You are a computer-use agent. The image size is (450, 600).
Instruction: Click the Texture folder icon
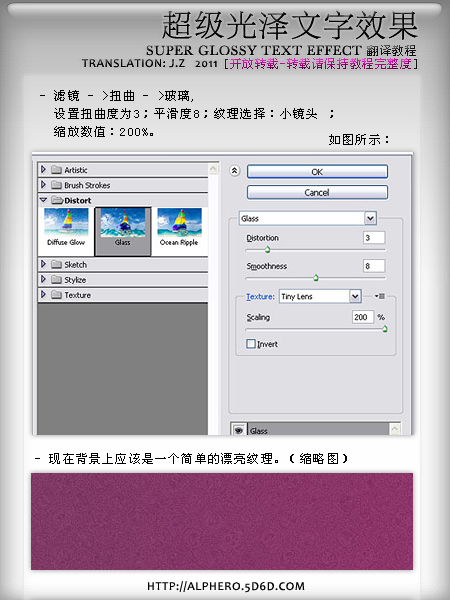(56, 295)
